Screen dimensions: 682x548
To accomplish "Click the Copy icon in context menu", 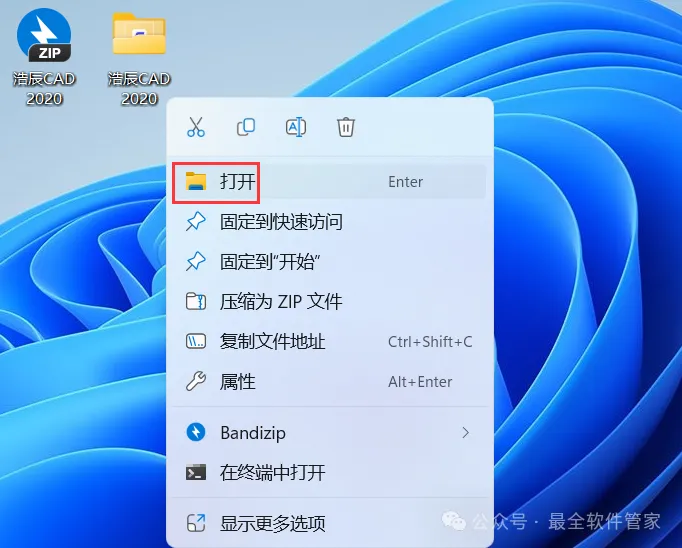I will [x=246, y=127].
